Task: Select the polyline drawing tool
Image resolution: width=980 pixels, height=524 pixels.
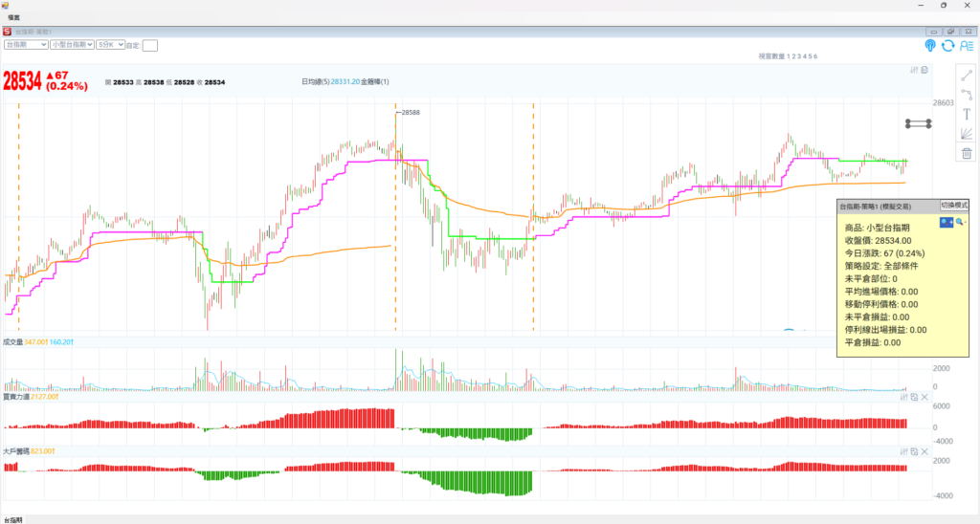Action: coord(967,94)
